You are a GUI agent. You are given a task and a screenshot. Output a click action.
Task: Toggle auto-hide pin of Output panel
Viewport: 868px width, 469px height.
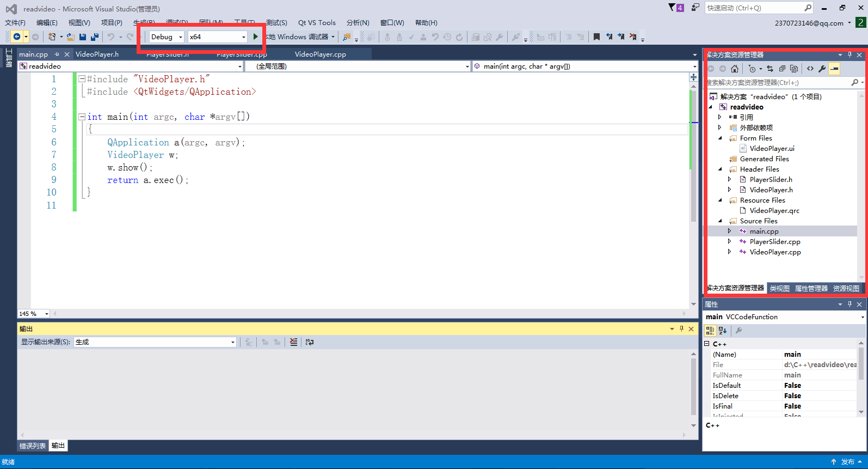point(681,329)
